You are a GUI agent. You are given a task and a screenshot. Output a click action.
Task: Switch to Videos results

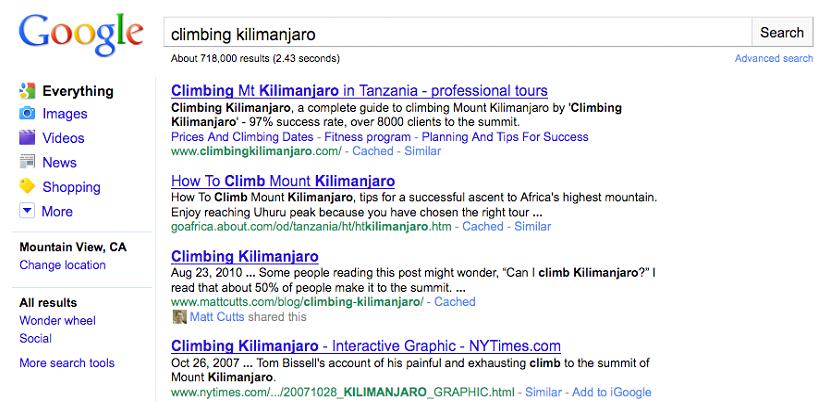(63, 138)
